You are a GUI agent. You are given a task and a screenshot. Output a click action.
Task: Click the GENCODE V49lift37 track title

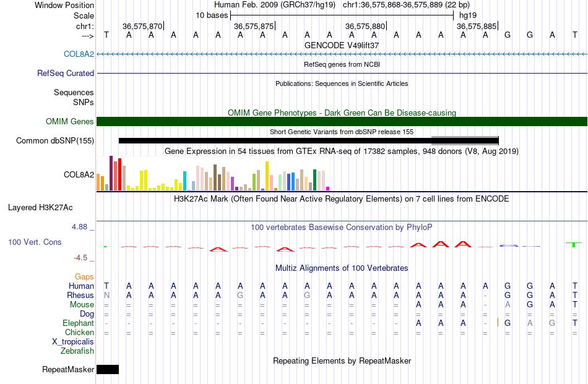(342, 45)
